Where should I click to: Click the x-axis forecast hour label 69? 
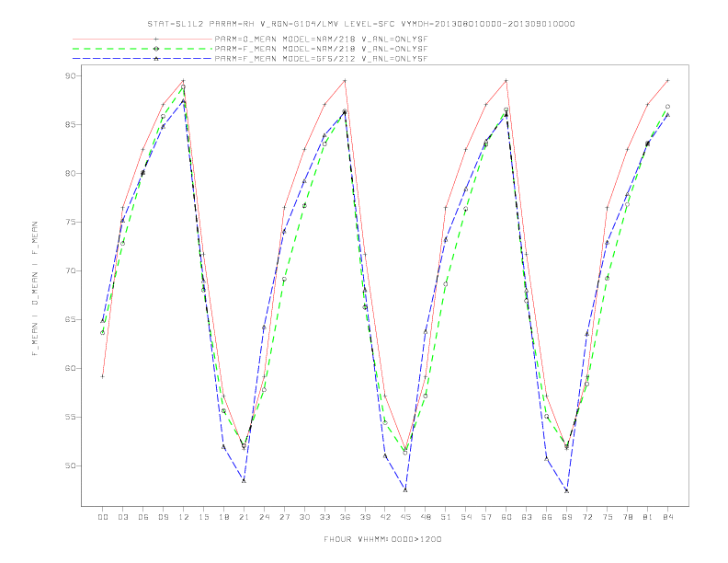[x=567, y=517]
